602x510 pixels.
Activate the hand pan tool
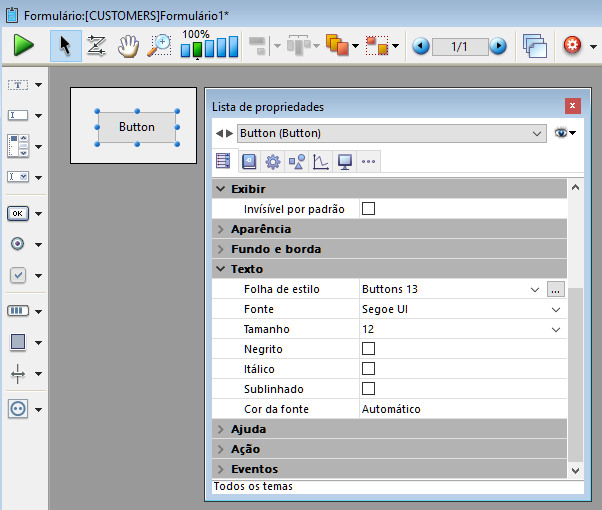128,46
